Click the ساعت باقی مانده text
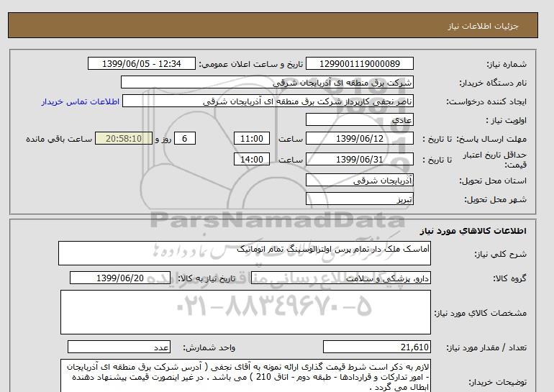 click(x=59, y=139)
